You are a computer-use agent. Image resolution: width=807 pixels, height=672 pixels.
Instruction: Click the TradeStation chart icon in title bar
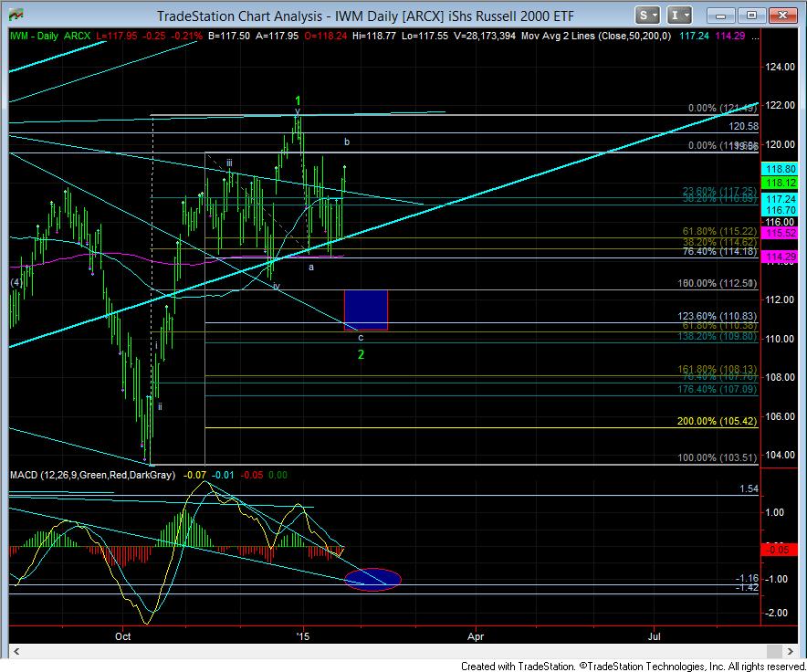point(16,15)
